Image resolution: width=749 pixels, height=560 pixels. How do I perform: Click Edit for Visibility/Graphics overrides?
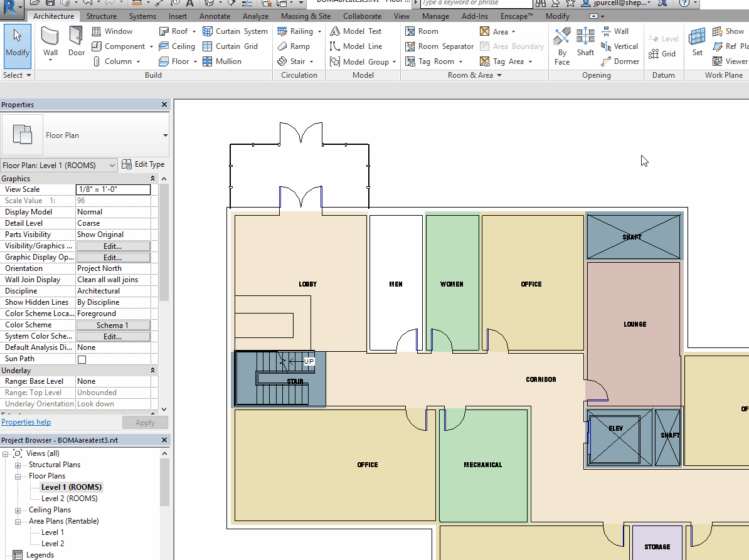(x=113, y=246)
